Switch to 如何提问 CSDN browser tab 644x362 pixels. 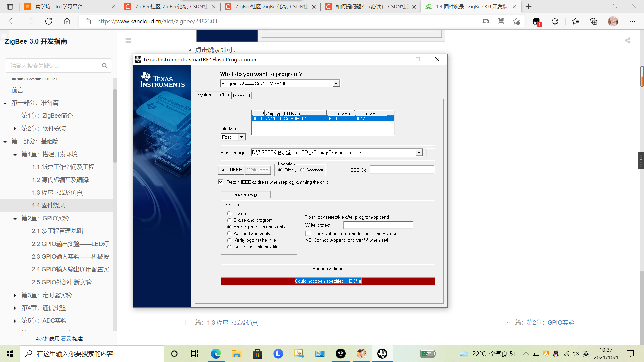[x=370, y=7]
